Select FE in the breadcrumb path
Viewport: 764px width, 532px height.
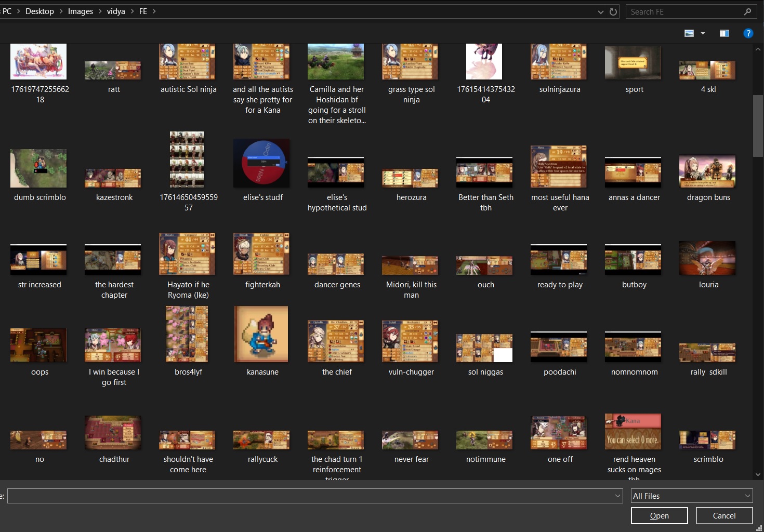[x=143, y=11]
